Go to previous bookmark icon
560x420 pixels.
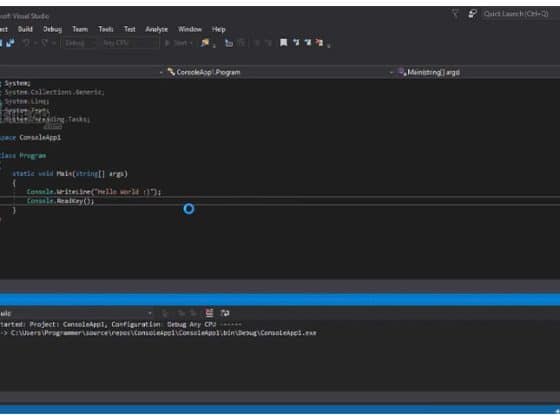(296, 43)
